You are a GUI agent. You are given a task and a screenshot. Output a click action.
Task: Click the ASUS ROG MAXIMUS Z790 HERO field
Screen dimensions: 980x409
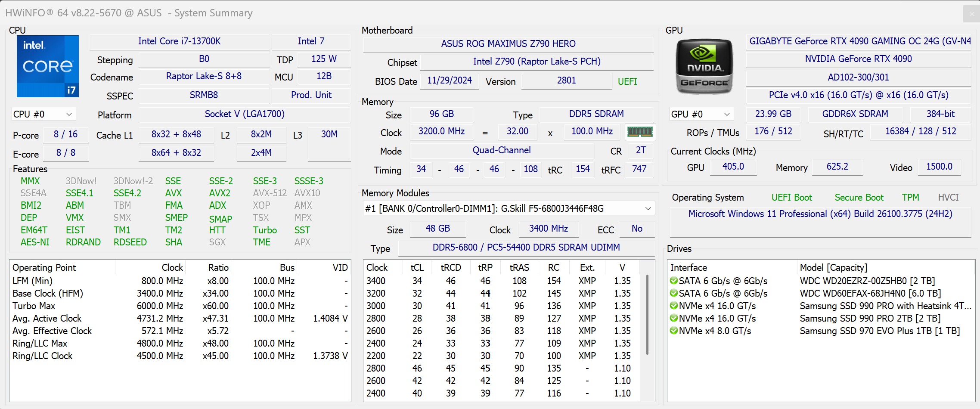click(x=508, y=44)
